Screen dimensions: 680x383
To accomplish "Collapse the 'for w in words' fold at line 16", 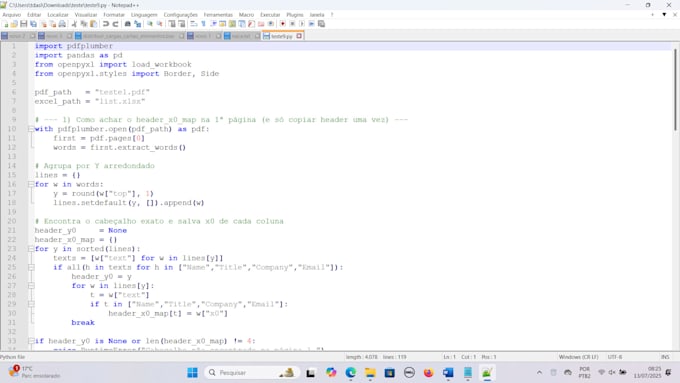I will coord(31,184).
